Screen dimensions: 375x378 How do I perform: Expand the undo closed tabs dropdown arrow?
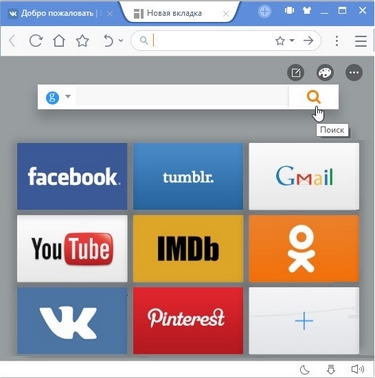121,41
